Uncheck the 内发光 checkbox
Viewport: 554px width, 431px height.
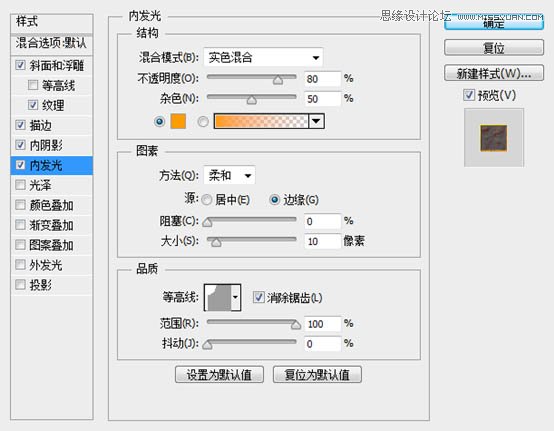click(20, 165)
